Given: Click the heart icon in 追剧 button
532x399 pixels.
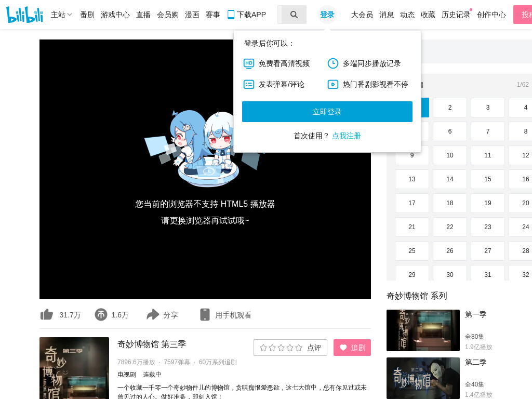Looking at the screenshot, I should pos(343,348).
